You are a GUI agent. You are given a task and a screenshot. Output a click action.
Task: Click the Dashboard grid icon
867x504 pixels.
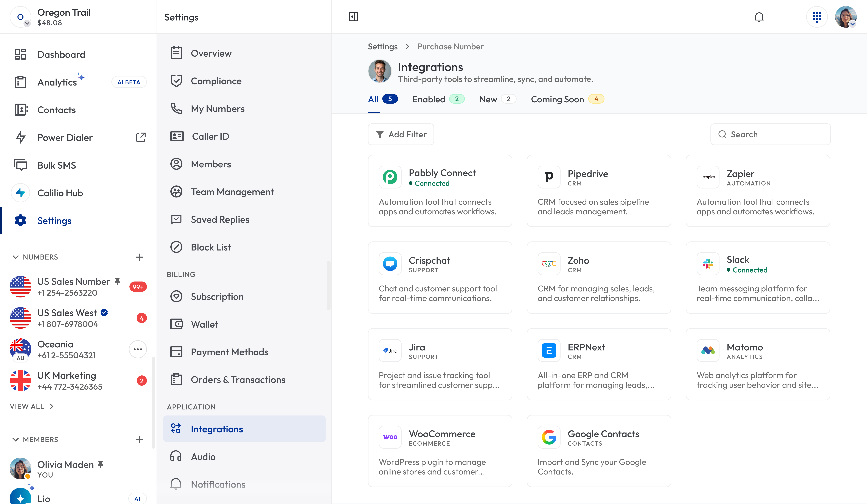pyautogui.click(x=20, y=54)
